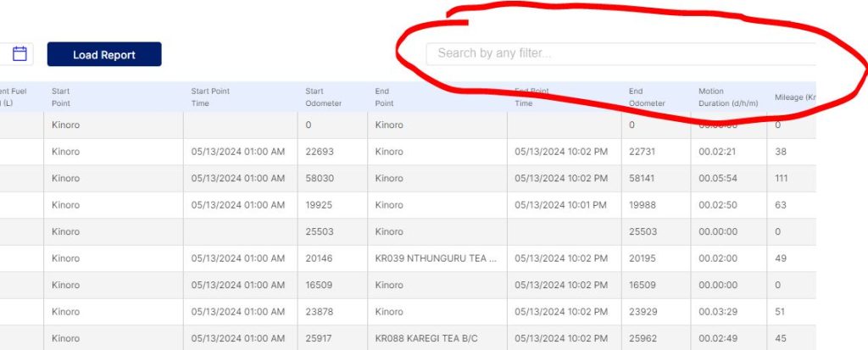Select the mileage cell showing 111
The height and width of the screenshot is (350, 868).
coord(782,179)
